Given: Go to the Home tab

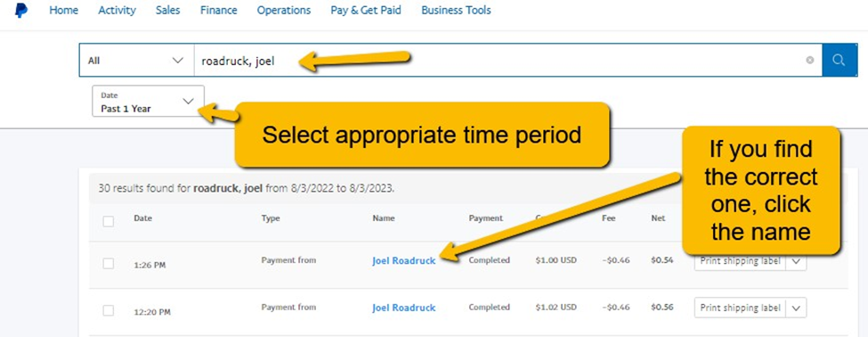Looking at the screenshot, I should pos(64,11).
